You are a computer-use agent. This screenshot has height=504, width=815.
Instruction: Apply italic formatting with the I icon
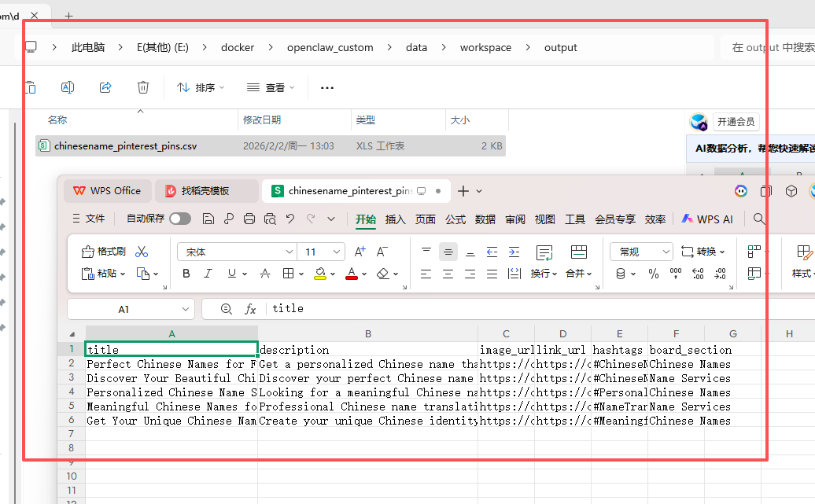(x=208, y=274)
